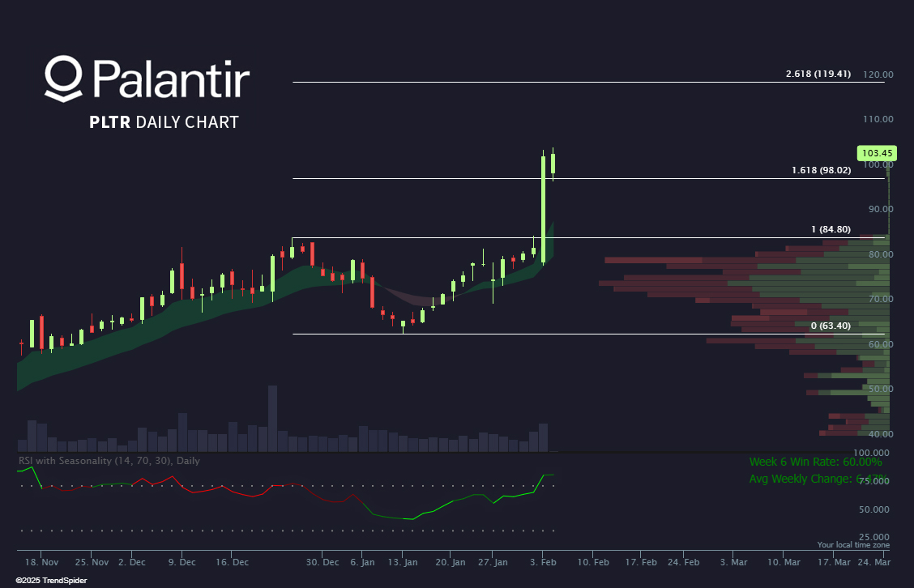Click the 50.00 price axis label
Image resolution: width=914 pixels, height=588 pixels.
(881, 390)
